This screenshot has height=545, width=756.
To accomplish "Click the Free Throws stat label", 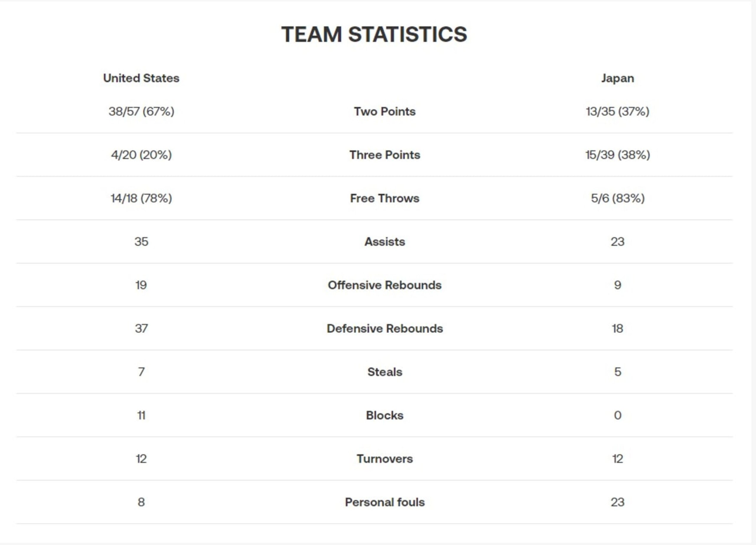I will [385, 198].
